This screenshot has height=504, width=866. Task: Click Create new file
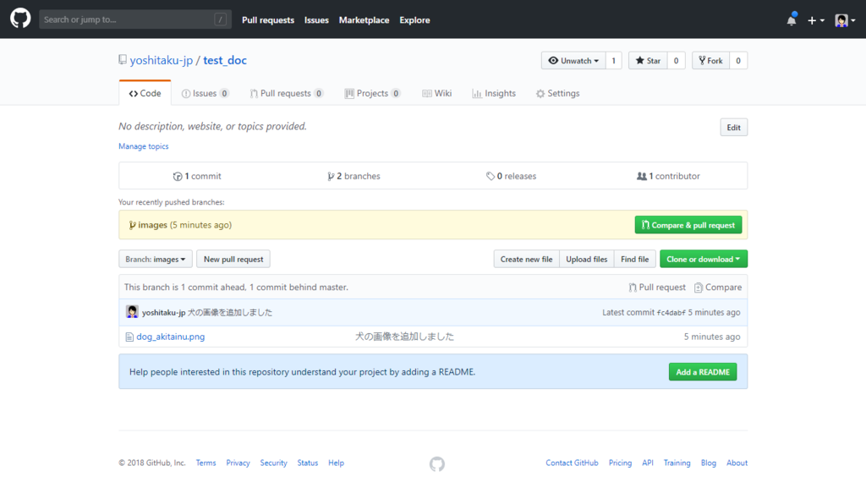point(526,260)
